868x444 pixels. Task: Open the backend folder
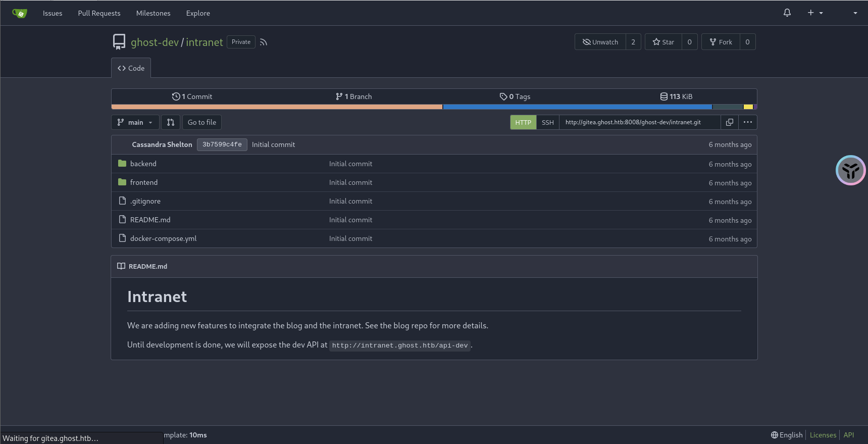coord(143,164)
